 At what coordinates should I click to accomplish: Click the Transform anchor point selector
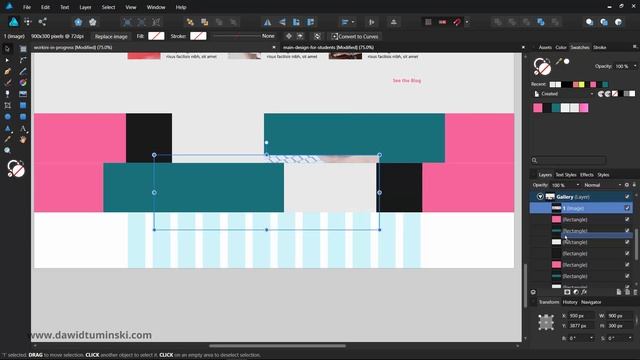click(x=546, y=322)
